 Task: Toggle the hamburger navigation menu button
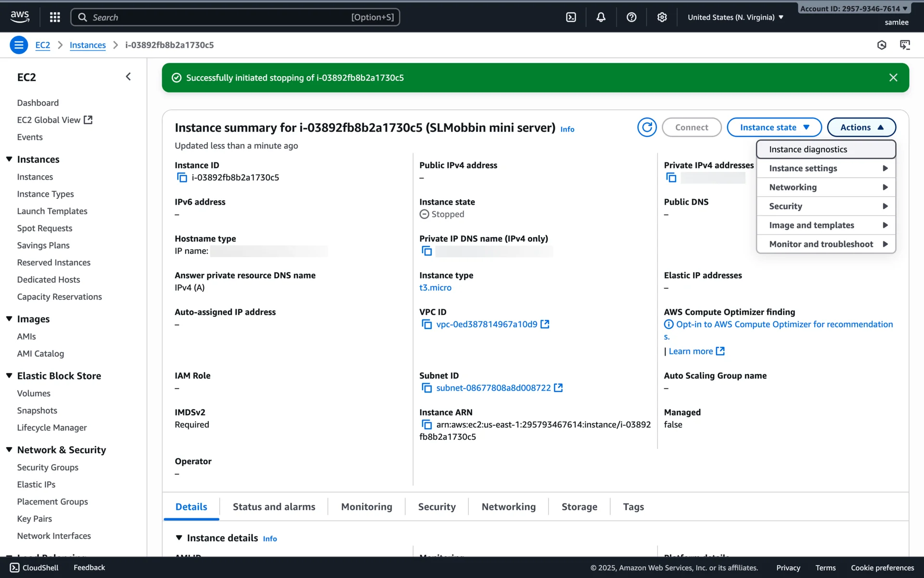tap(19, 45)
